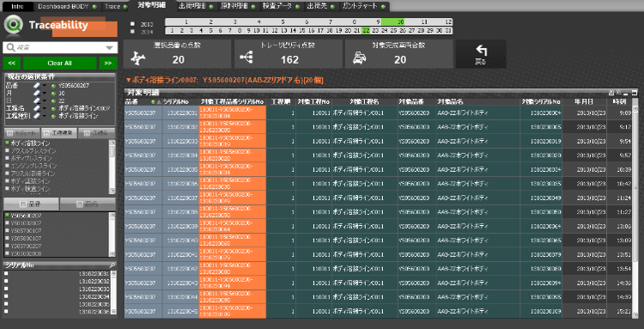
Task: Click the process list vertical scrollbar
Action: coord(112,167)
